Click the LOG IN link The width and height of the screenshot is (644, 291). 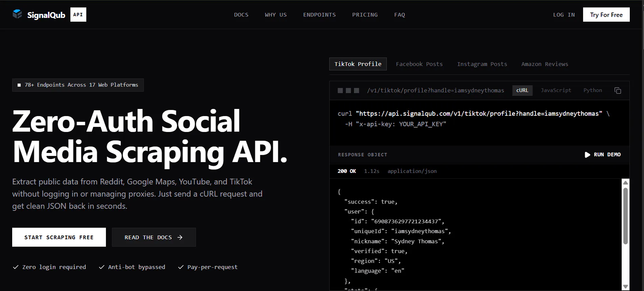(x=564, y=15)
